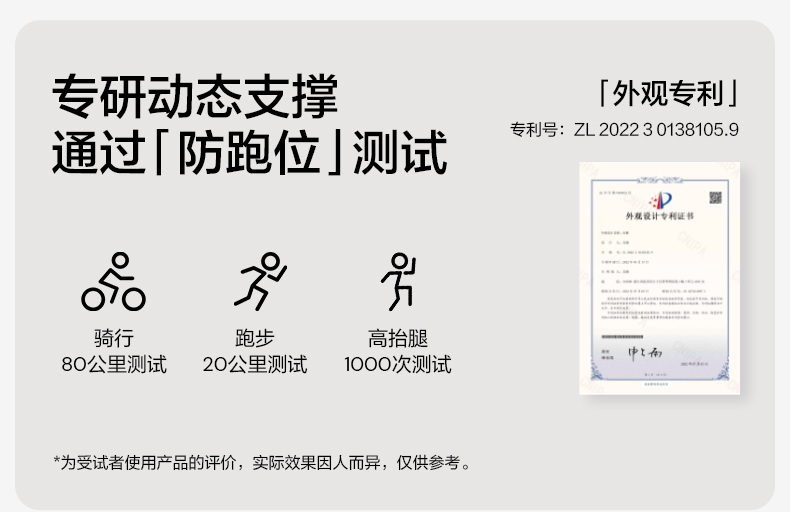Screen dimensions: 790x512
Task: Click the 「外观专利」 label
Action: 668,93
